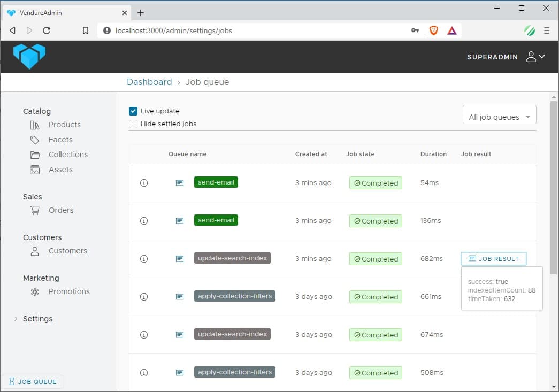Open job data icon for update-search-index 3 mins ago

click(180, 259)
